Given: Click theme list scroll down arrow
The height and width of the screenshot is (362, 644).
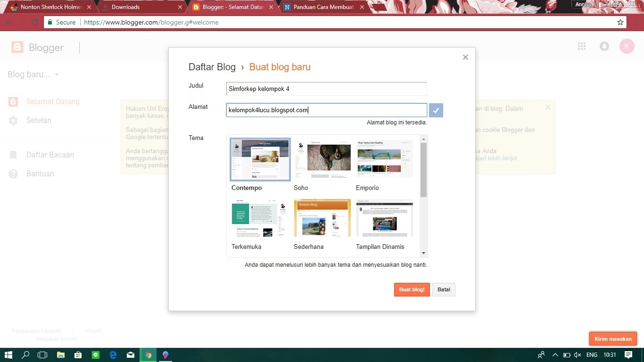Looking at the screenshot, I should click(x=423, y=254).
